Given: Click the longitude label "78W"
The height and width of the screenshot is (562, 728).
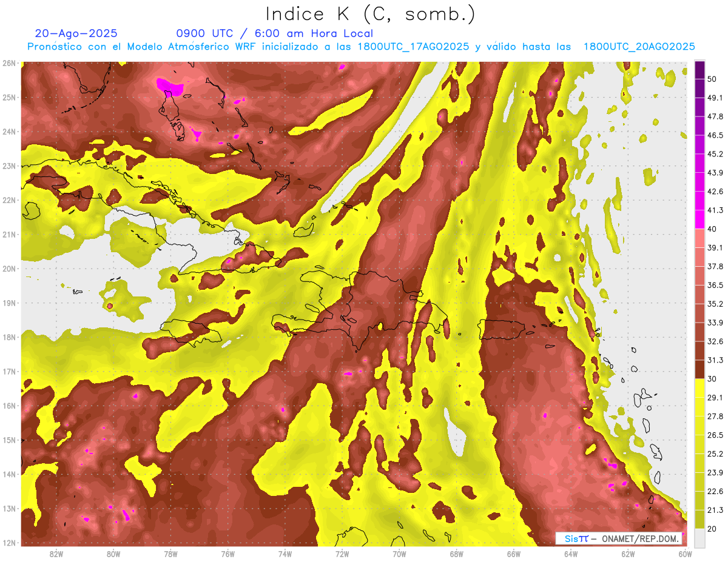Looking at the screenshot, I should tap(170, 554).
